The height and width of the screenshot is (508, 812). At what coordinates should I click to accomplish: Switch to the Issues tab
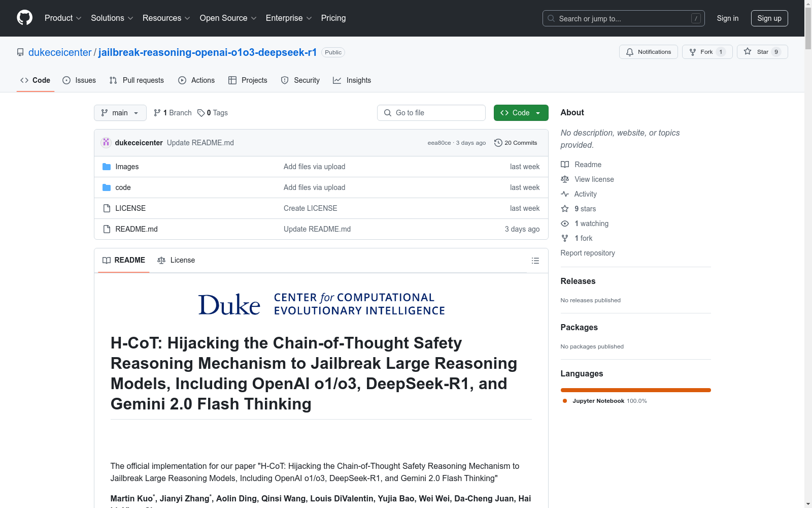79,80
